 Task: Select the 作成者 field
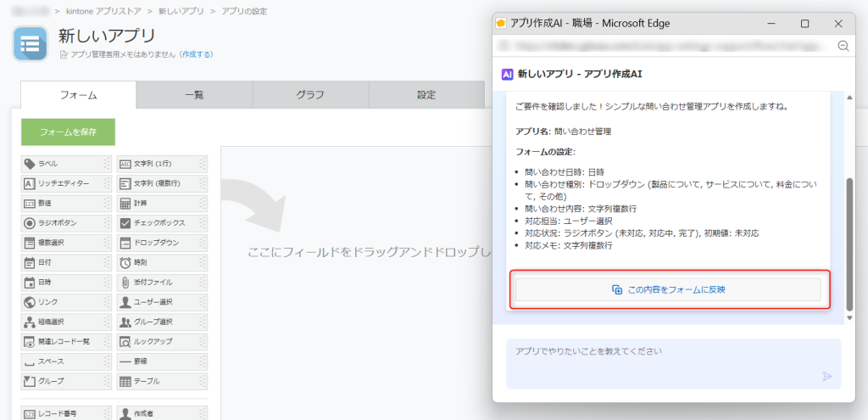tap(162, 413)
